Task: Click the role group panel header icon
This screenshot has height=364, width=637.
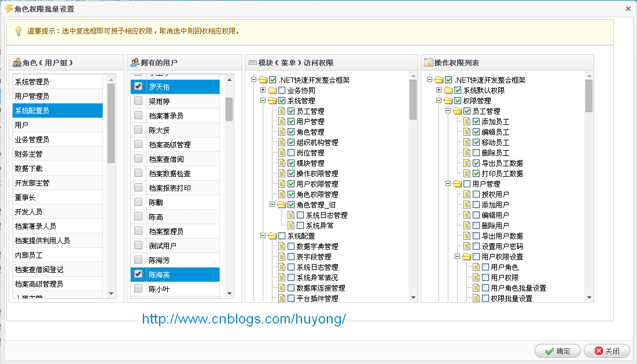Action: coord(17,62)
